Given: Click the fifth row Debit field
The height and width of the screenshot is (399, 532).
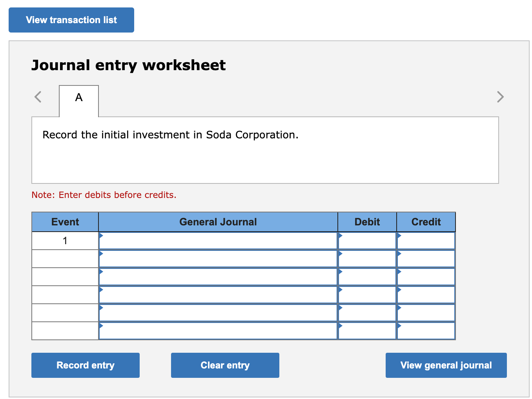Looking at the screenshot, I should coord(367,313).
